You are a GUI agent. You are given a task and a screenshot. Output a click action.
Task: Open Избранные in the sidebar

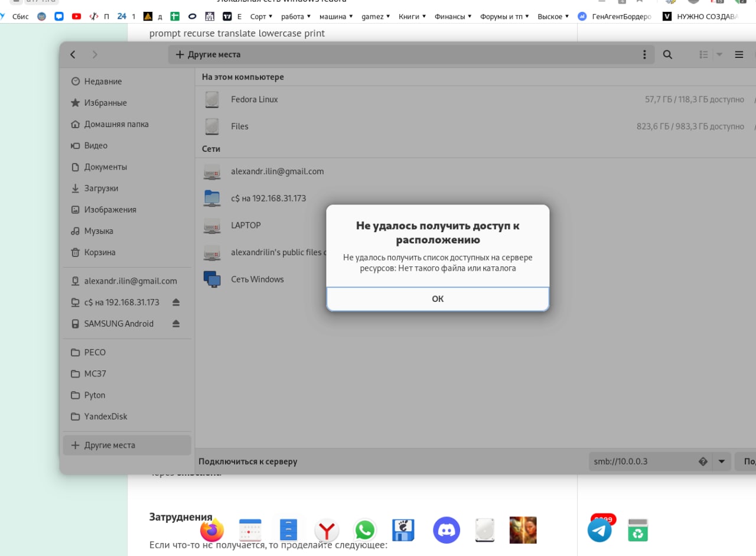click(127, 103)
